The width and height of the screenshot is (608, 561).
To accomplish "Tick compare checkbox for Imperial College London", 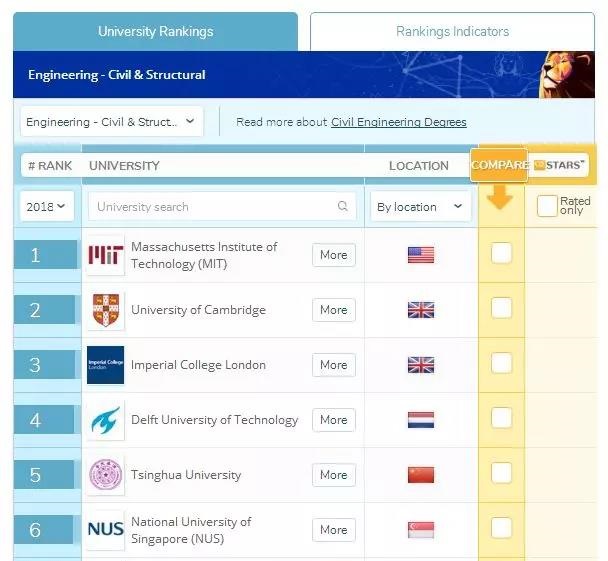I will click(501, 363).
